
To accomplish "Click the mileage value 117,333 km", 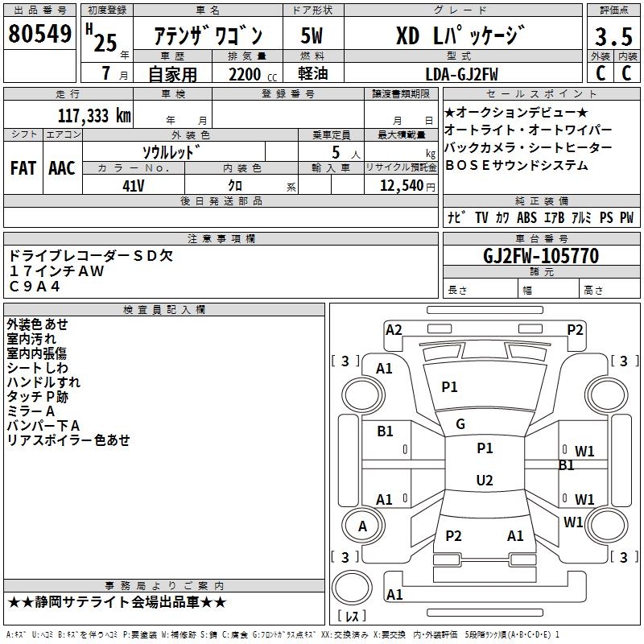I will 95,115.
